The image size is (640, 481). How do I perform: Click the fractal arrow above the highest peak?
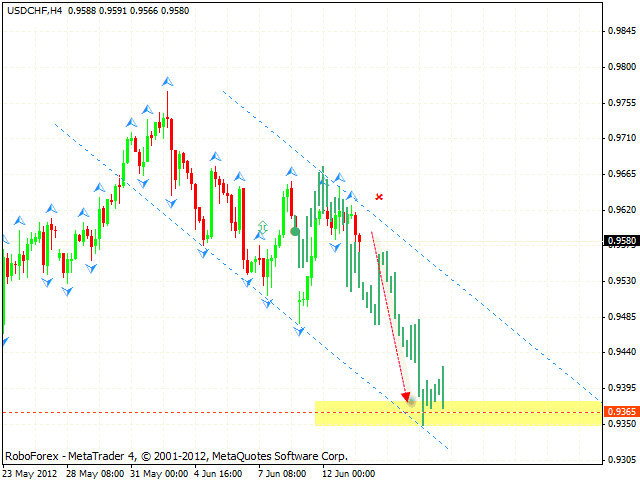(x=168, y=81)
